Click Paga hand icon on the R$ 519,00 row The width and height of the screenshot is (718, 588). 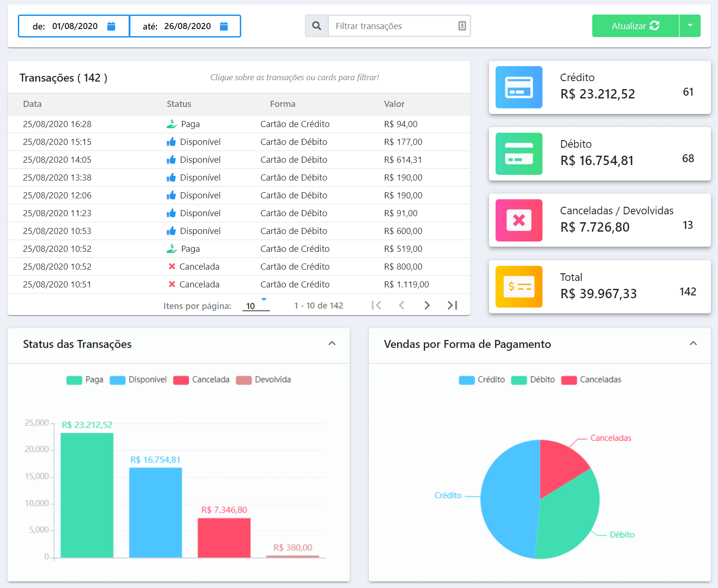171,249
